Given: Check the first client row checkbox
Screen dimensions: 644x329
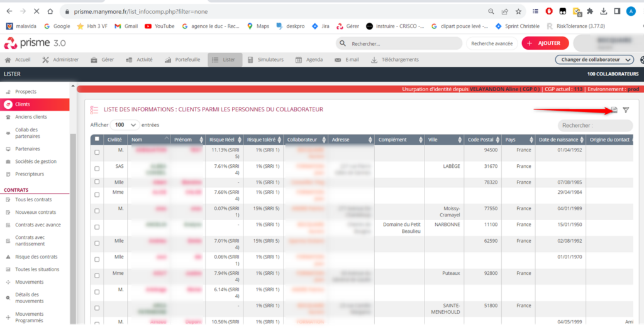Looking at the screenshot, I should coord(96,152).
